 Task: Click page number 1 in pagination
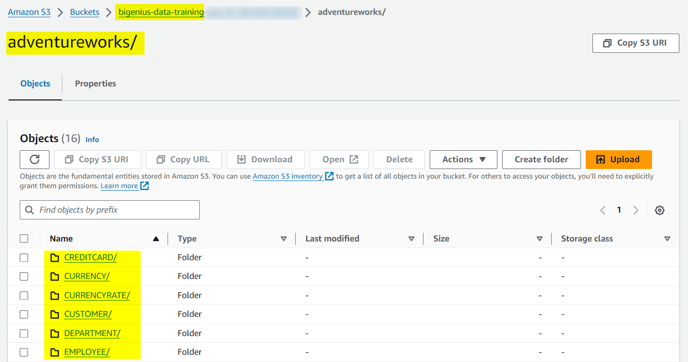[x=619, y=210]
